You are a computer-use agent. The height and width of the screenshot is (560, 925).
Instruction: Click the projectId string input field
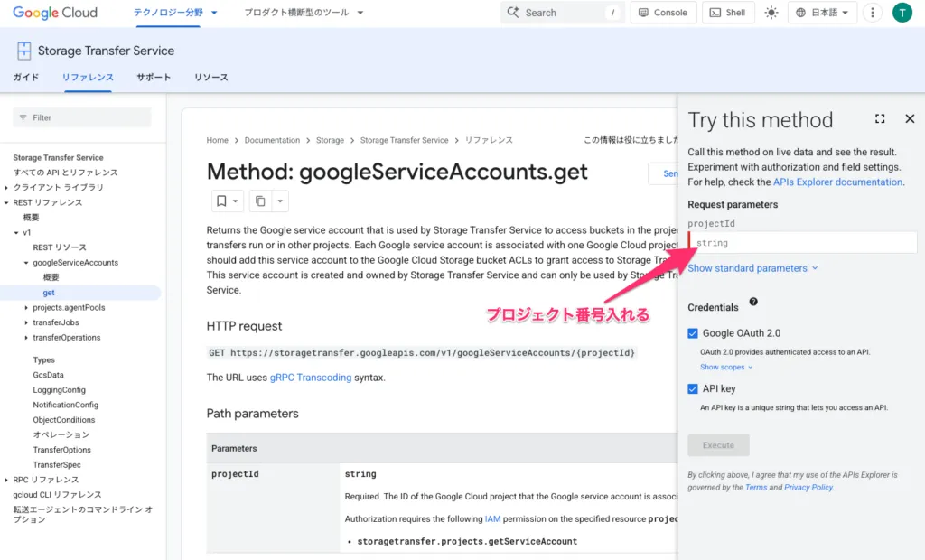[x=802, y=243]
